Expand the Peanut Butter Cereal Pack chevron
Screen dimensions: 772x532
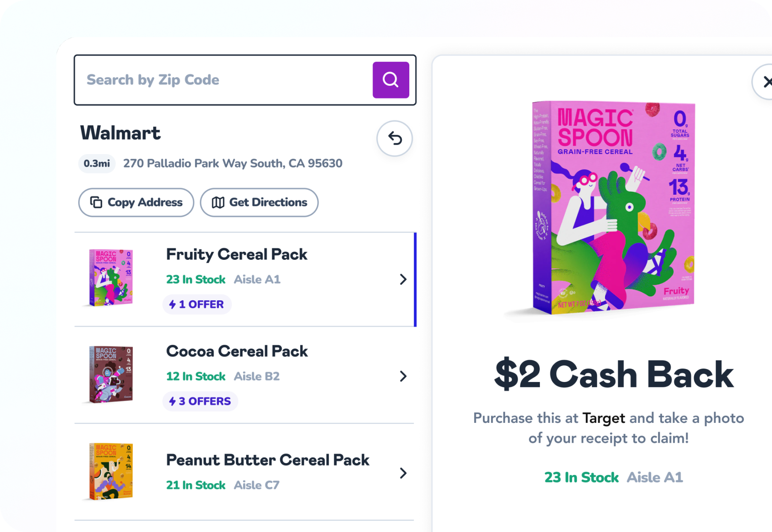point(403,473)
